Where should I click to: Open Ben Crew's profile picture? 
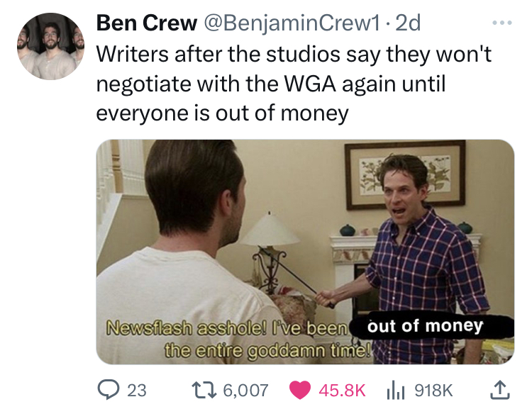(51, 47)
